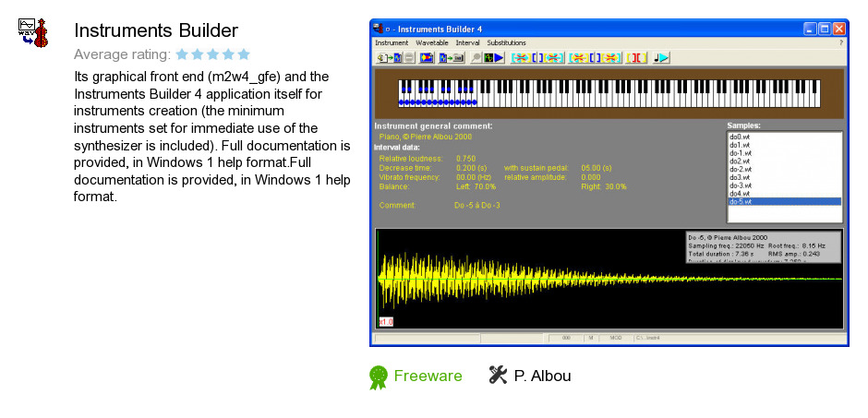Play the waveform with green-wave blue-arrow icon
Image resolution: width=868 pixels, height=418 pixels.
494,57
